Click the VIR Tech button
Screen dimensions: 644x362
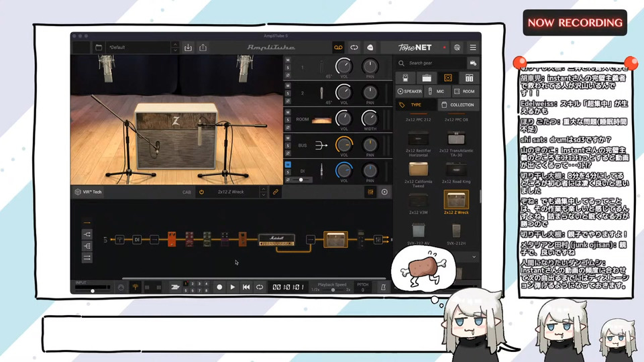89,192
